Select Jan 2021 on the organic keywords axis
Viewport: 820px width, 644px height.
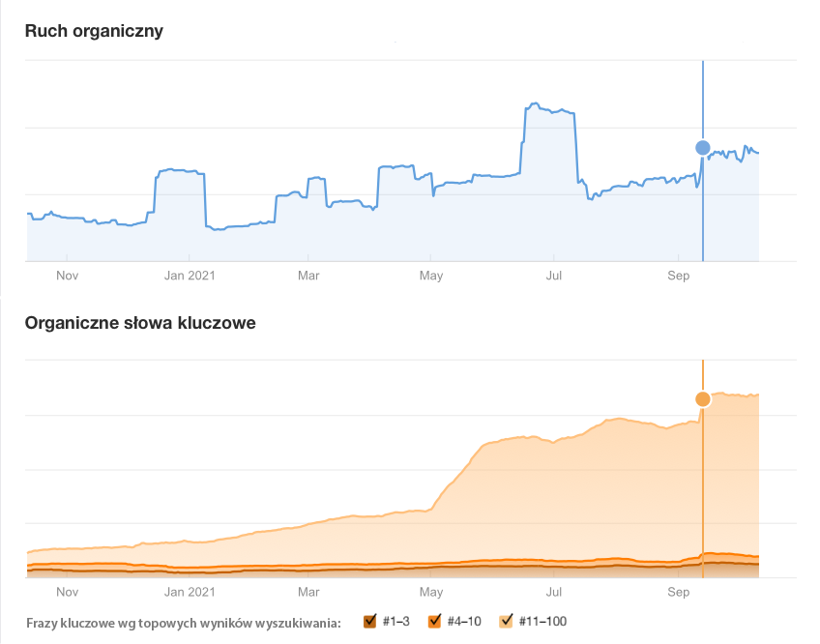tap(189, 591)
